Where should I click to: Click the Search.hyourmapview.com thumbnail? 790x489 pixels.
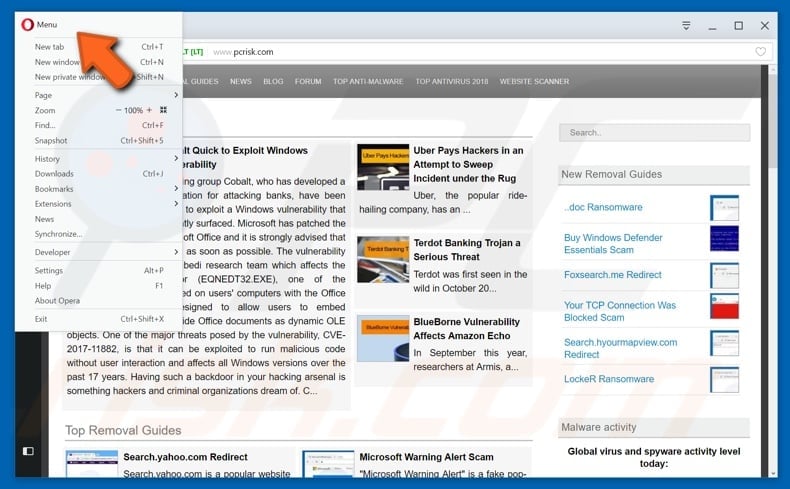coord(725,343)
